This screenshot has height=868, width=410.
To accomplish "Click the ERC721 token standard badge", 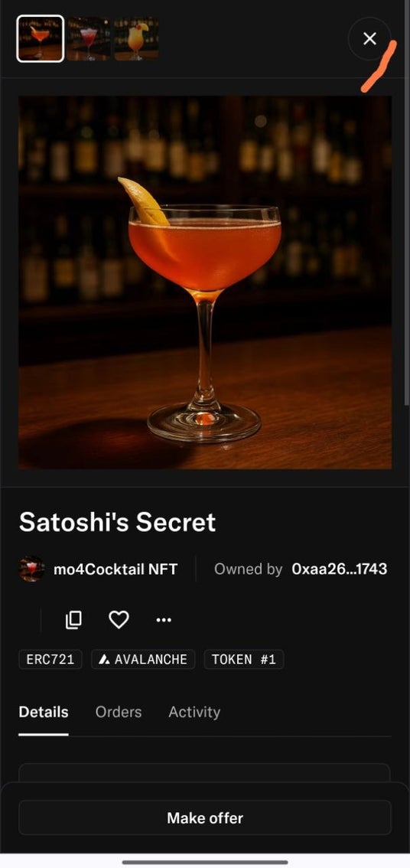I will tap(50, 659).
